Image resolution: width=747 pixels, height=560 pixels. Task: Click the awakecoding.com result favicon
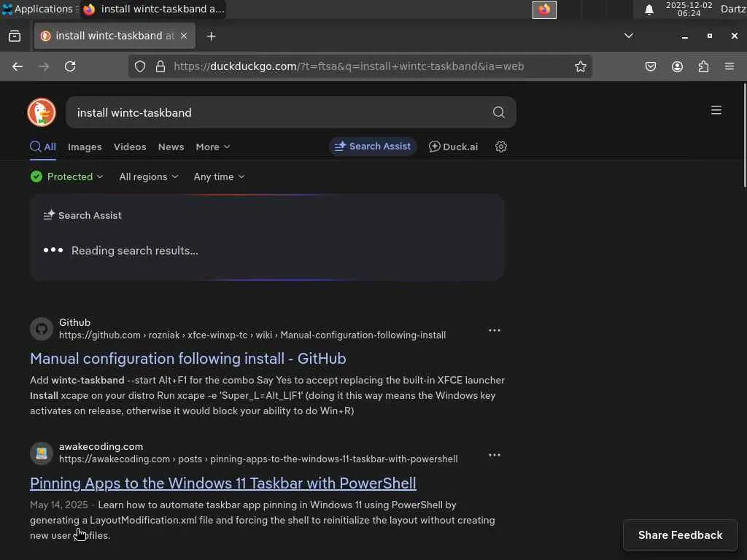pyautogui.click(x=42, y=453)
